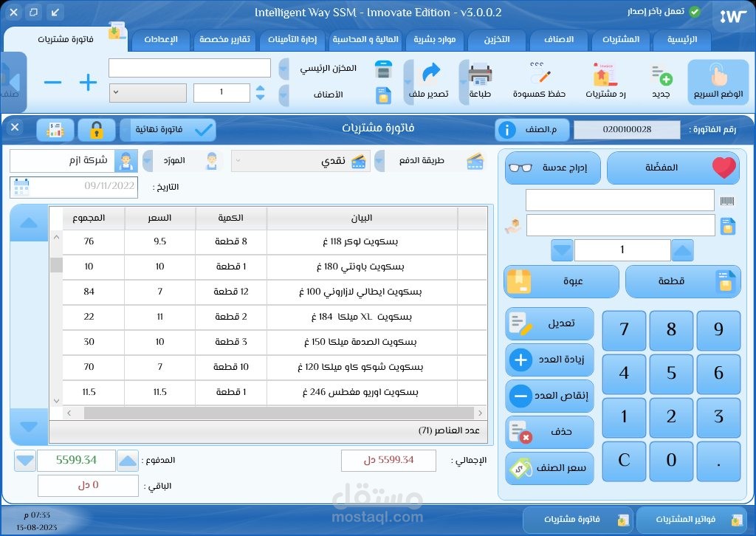Screen dimensions: 756x536
Task: Click the table horizontal scrollbar
Action: [x=278, y=413]
